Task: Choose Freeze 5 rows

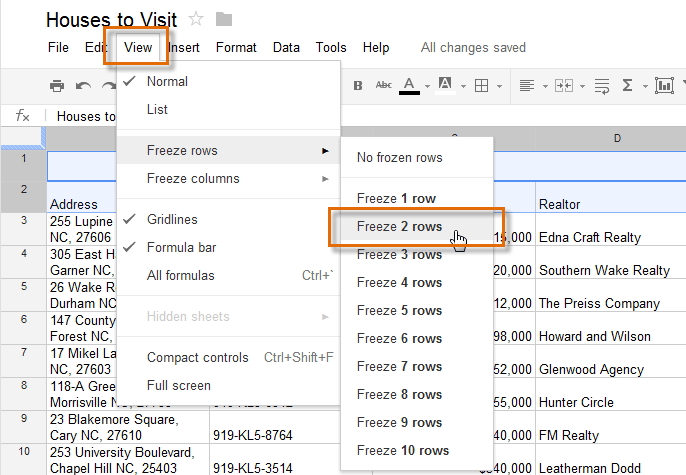Action: (x=417, y=311)
